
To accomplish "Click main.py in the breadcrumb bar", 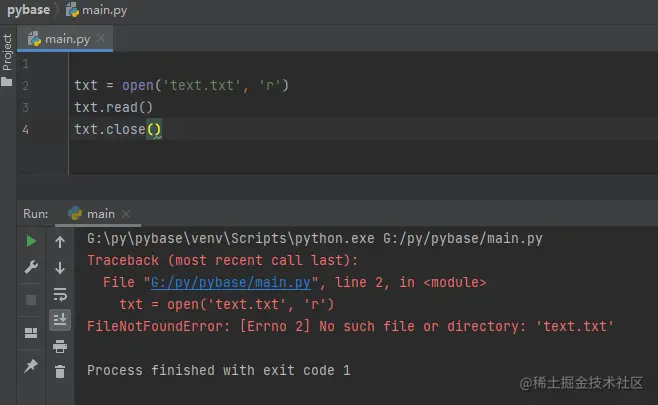I will click(97, 10).
